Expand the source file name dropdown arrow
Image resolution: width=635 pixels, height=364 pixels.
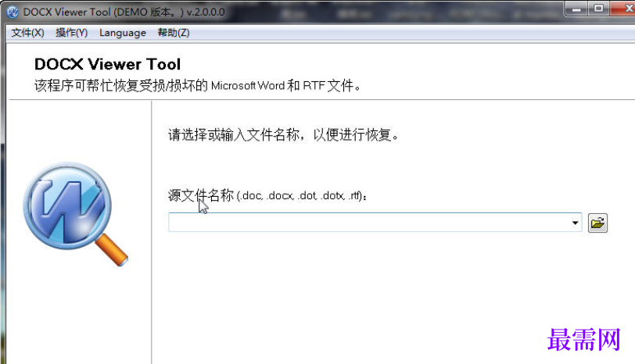tap(575, 223)
